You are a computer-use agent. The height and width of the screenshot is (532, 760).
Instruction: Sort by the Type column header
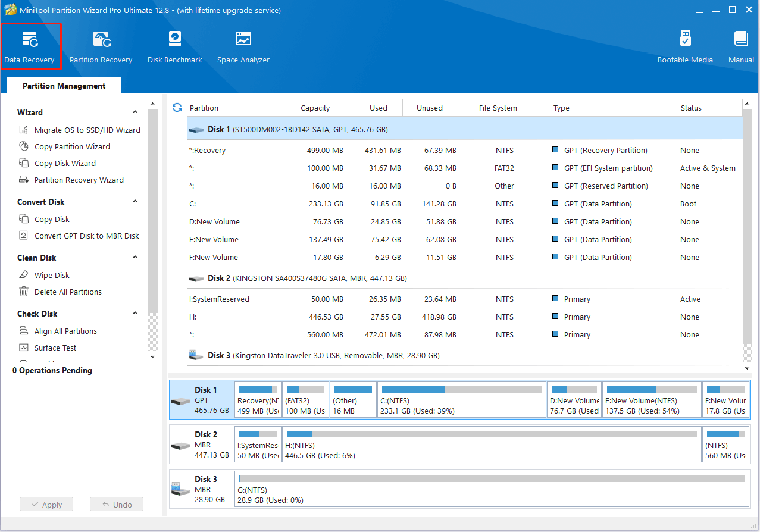click(614, 108)
